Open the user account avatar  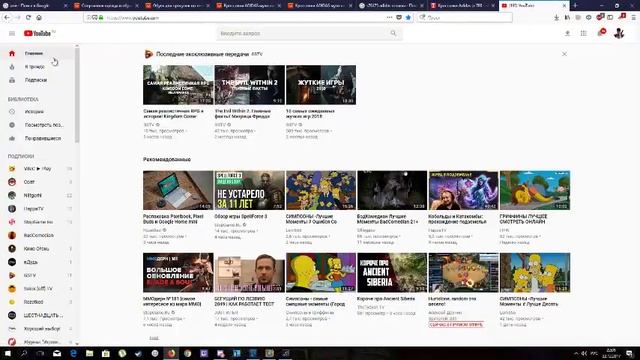tap(619, 33)
